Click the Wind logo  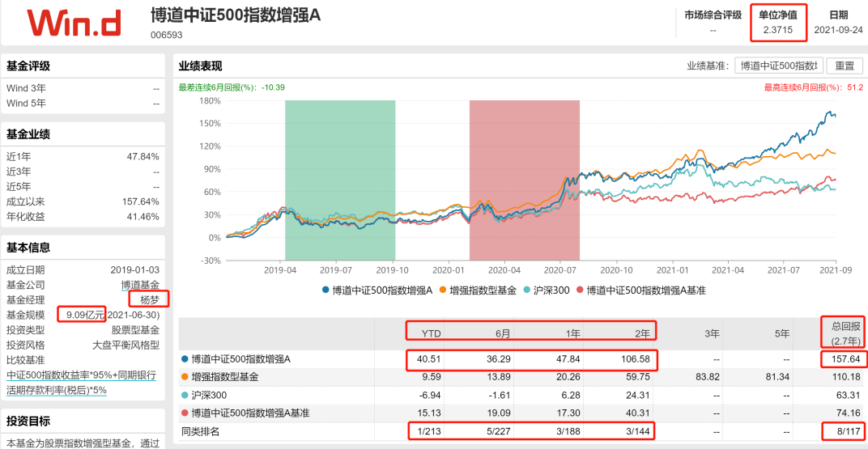click(x=74, y=22)
